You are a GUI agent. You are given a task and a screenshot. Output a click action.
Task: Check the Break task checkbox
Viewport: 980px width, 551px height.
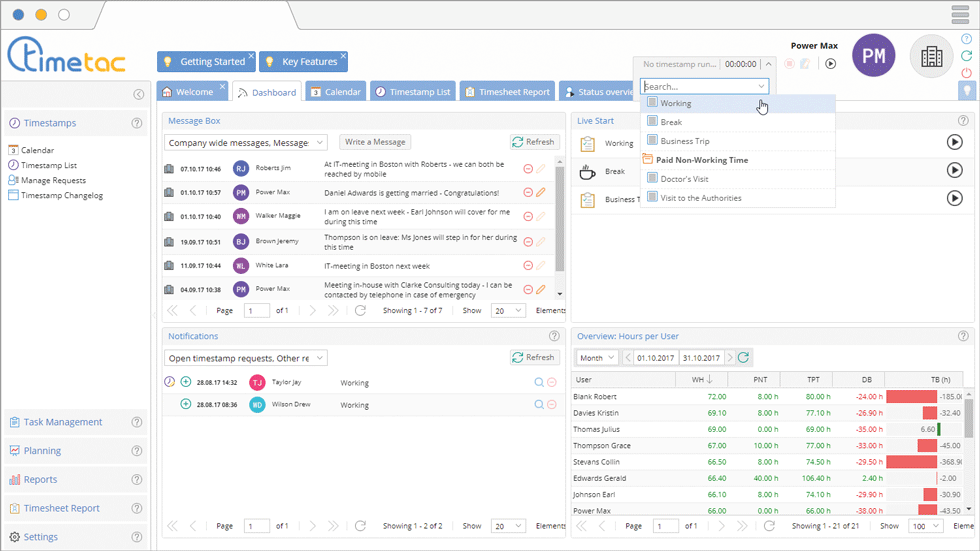[x=652, y=121]
